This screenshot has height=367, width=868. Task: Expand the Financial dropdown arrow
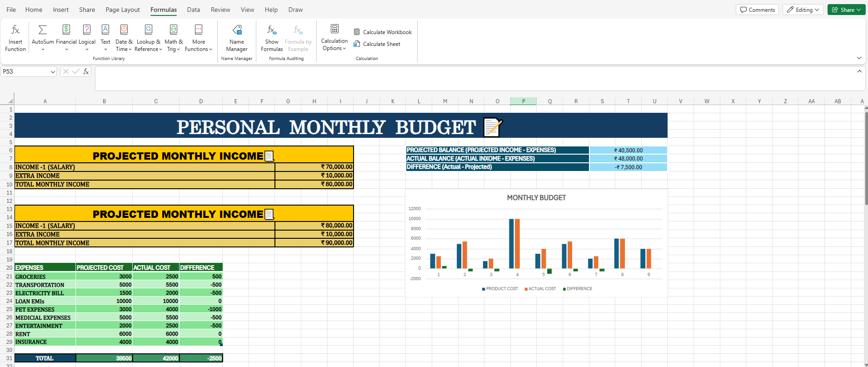point(66,50)
